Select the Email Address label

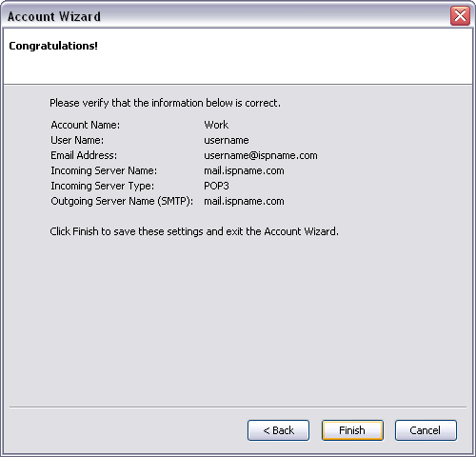point(84,155)
